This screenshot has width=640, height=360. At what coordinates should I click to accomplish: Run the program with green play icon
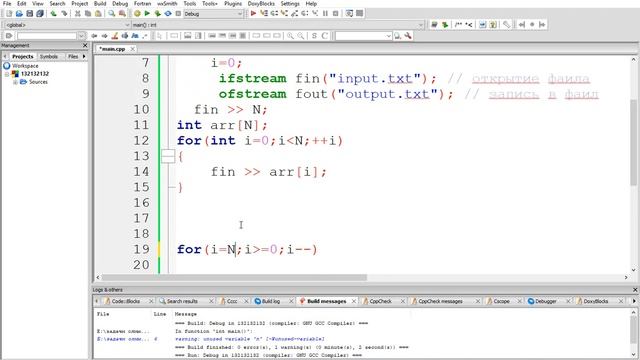click(x=147, y=13)
